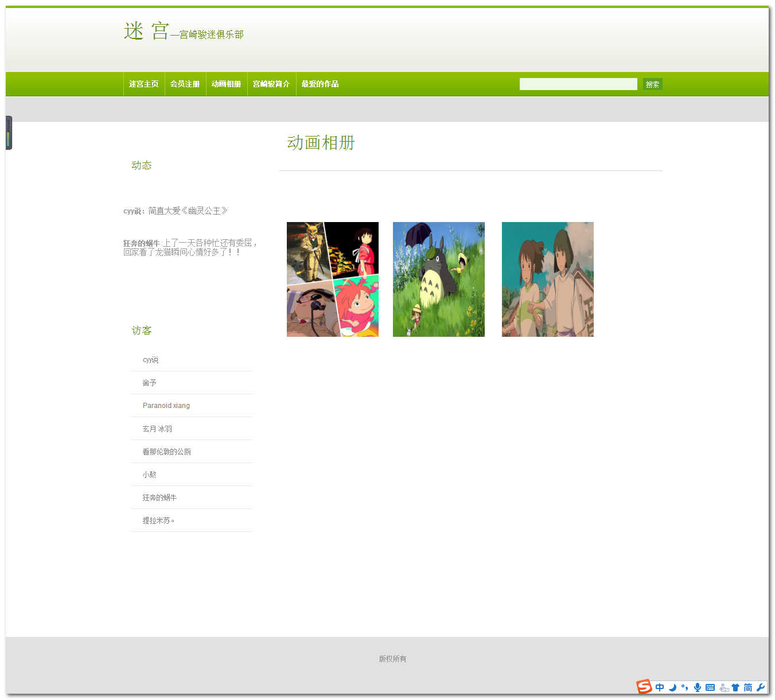Click visitor 看那伦敦的公厕

click(x=167, y=452)
